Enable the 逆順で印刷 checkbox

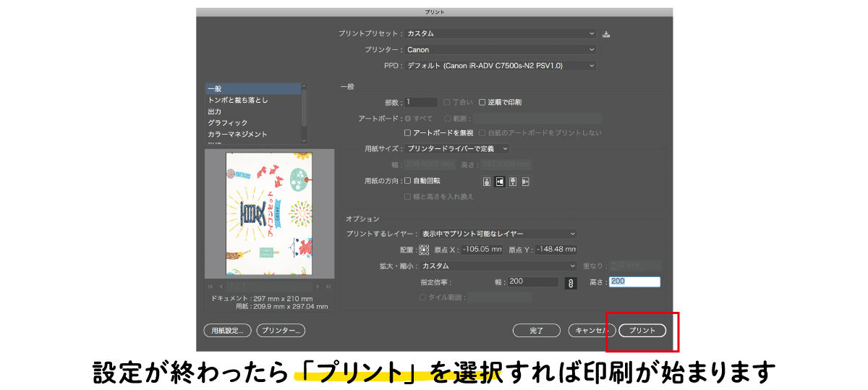(482, 103)
